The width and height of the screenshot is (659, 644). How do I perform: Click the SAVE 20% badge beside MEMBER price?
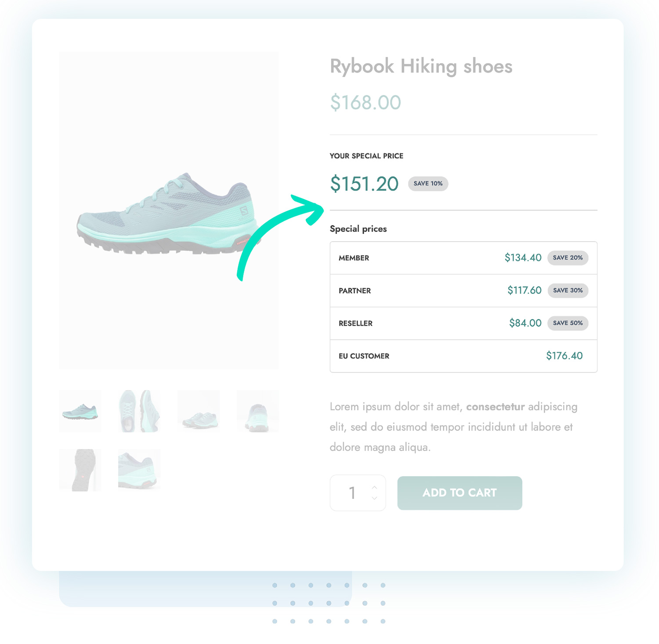pos(568,258)
